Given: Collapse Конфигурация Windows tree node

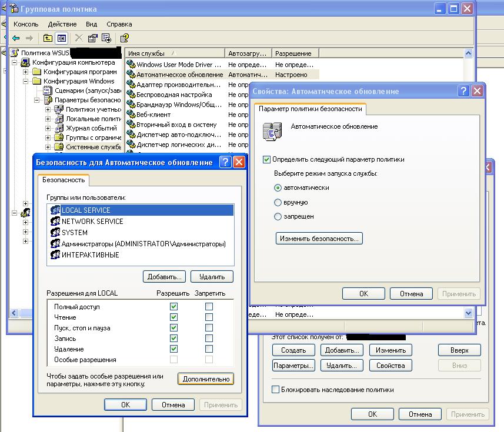Looking at the screenshot, I should (25, 81).
